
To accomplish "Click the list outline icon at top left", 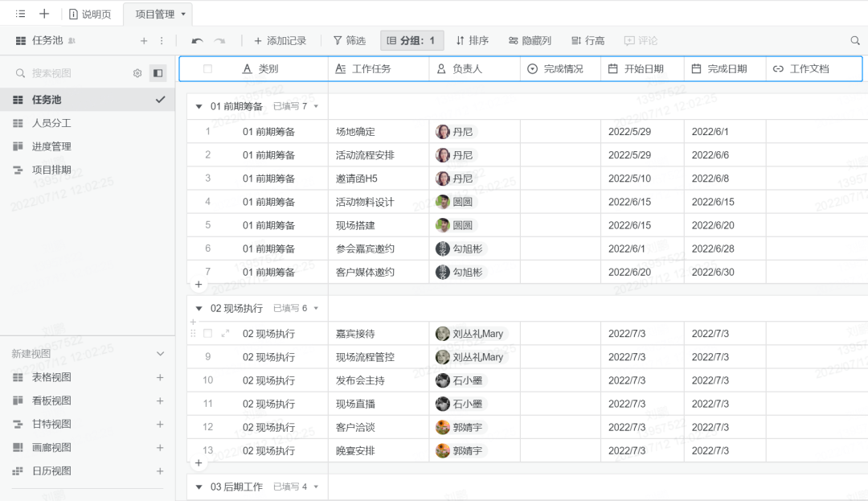I will [20, 13].
